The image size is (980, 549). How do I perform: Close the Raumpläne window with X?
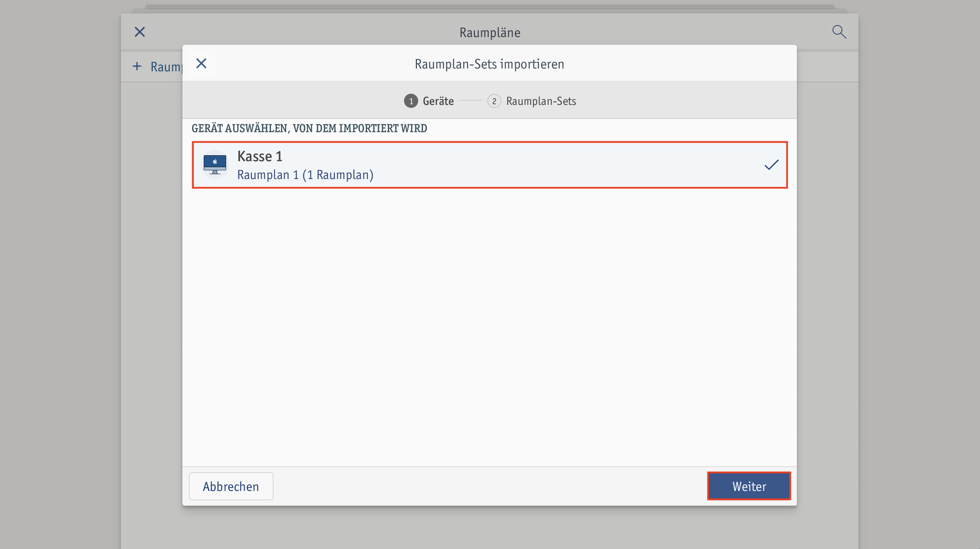tap(139, 32)
